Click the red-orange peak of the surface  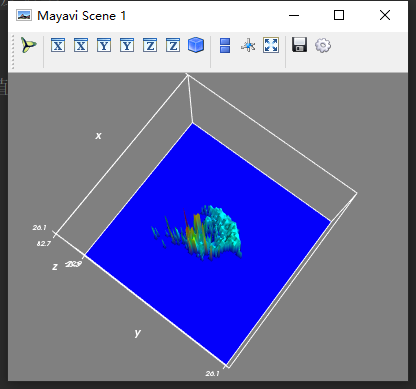(x=191, y=231)
